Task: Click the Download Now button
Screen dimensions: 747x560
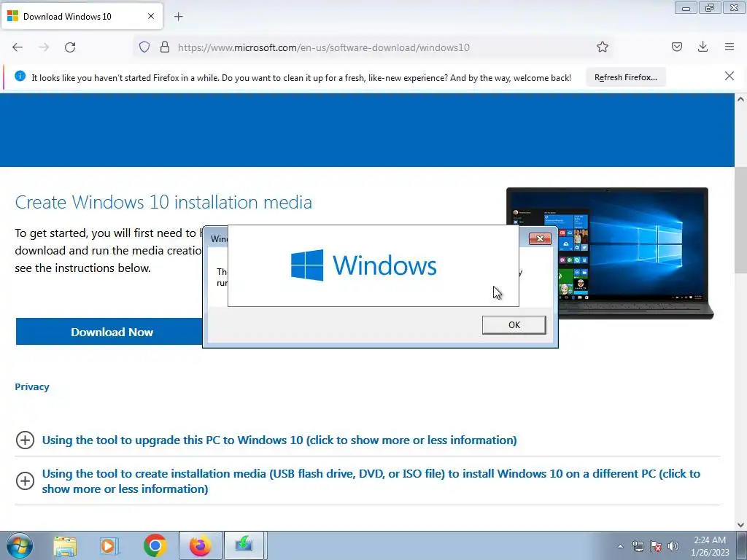Action: coord(112,332)
